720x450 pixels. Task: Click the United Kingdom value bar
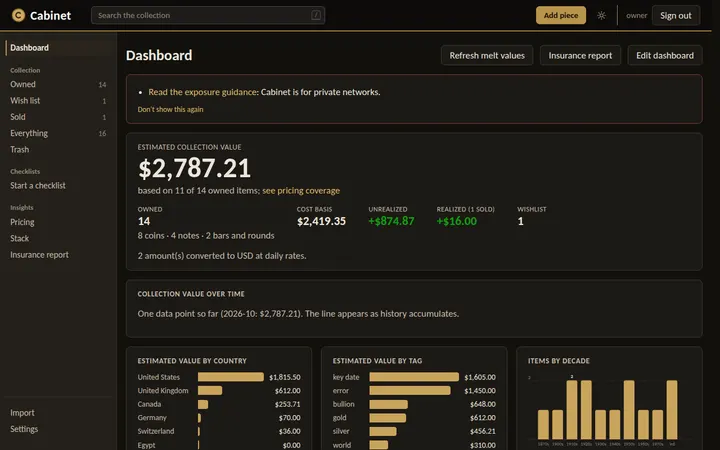click(x=210, y=390)
